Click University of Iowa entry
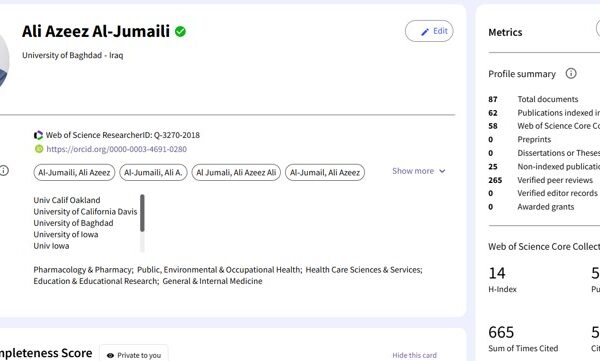This screenshot has width=600, height=361. point(65,235)
